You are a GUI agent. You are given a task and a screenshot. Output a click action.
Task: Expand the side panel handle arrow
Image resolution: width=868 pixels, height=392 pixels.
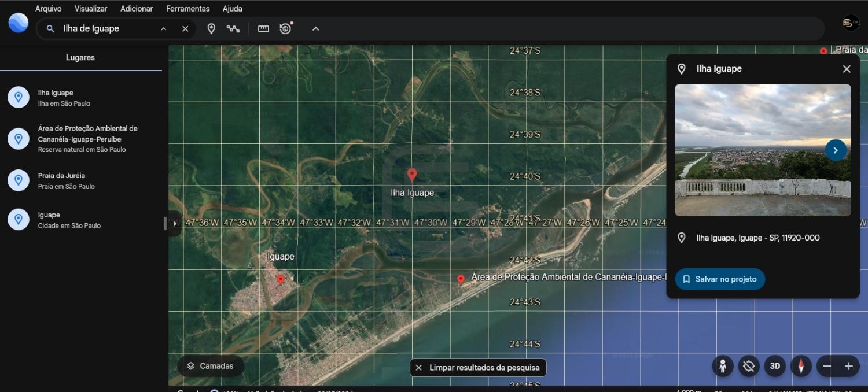click(175, 223)
